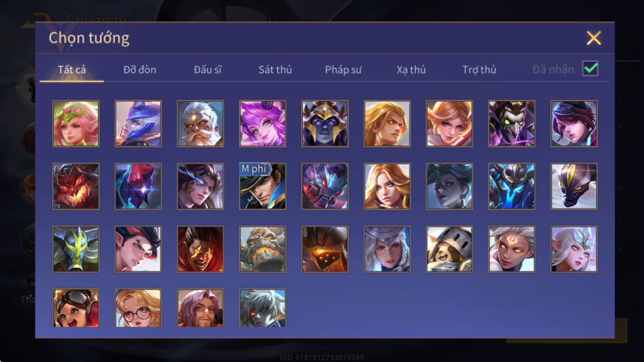Open the Pháp sư tab
The image size is (644, 362).
tap(343, 69)
